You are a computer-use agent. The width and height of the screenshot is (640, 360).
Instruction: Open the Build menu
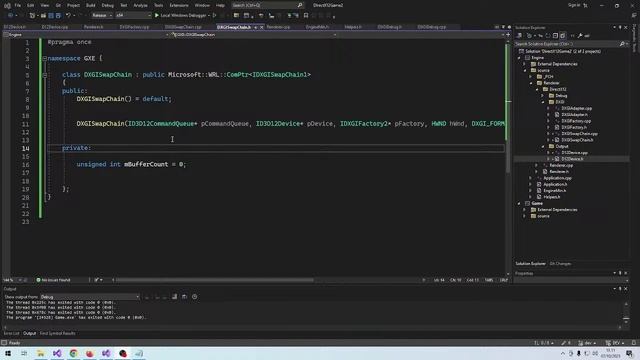point(91,5)
